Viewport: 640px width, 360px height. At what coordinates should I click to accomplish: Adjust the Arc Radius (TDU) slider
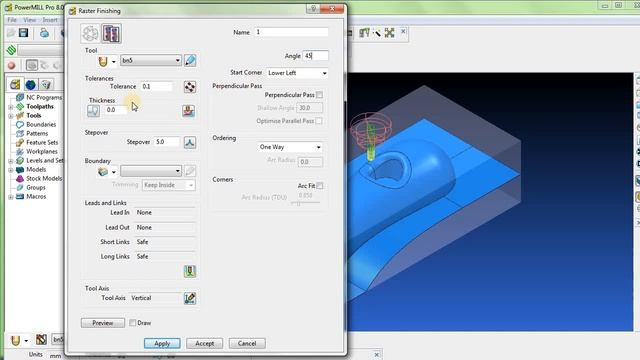click(x=305, y=203)
